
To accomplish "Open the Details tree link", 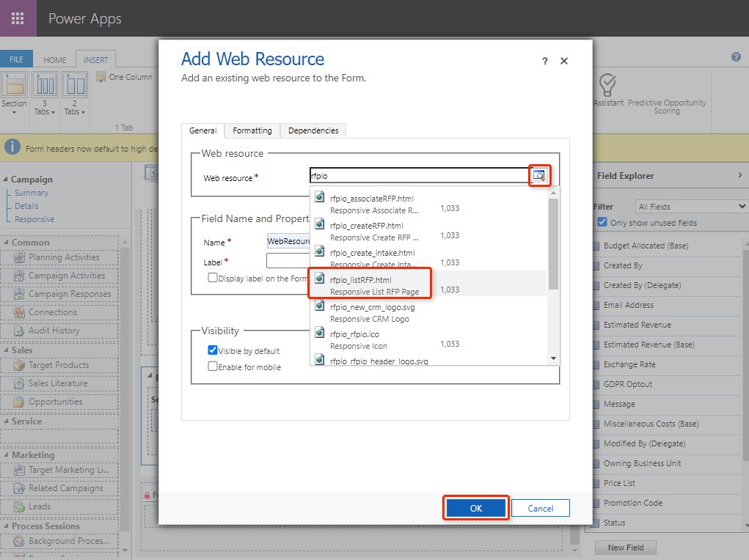I will (x=26, y=206).
